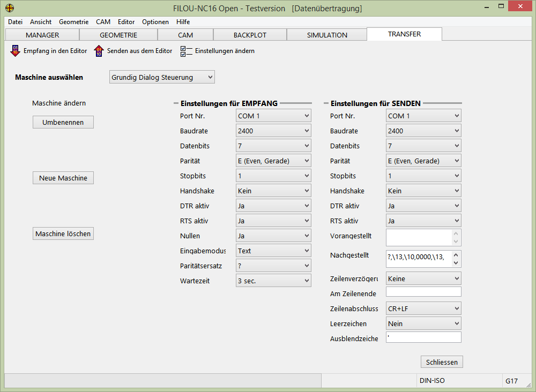The height and width of the screenshot is (392, 536).
Task: Click the Senden aus dem Editor icon
Action: coord(99,51)
